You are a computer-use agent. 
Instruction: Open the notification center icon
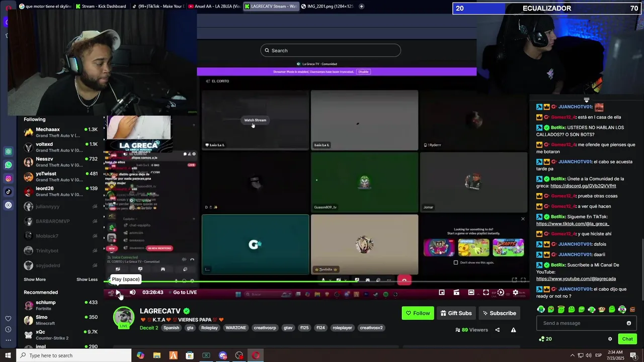(x=633, y=355)
